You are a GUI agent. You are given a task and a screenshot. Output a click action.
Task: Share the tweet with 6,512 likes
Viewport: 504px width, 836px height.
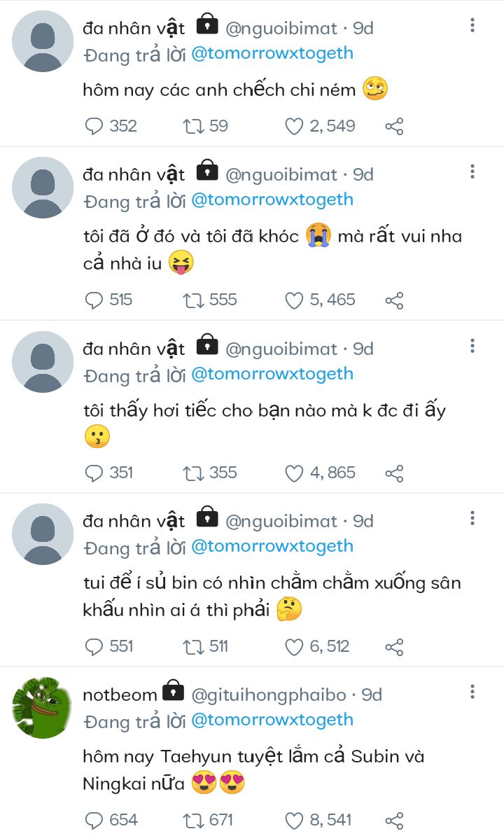tap(394, 646)
